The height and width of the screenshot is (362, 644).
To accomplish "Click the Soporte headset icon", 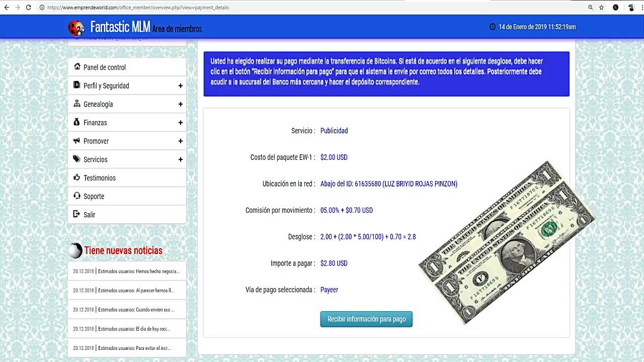I will (x=77, y=196).
